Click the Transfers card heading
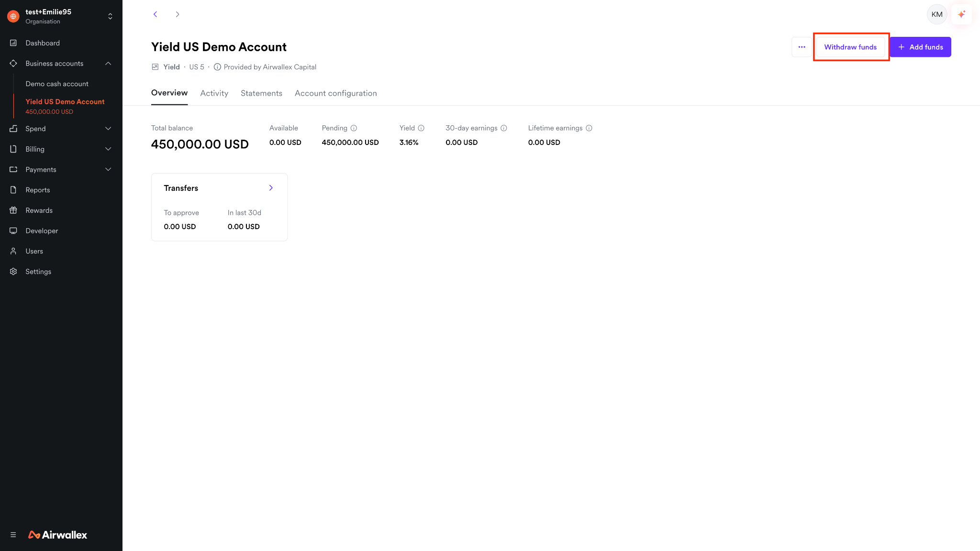The image size is (980, 551). (x=181, y=188)
